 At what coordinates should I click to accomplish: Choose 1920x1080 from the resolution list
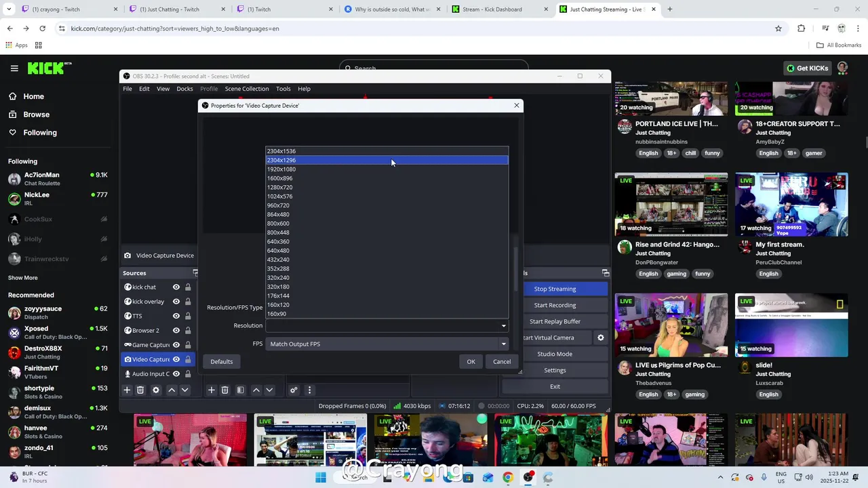click(387, 169)
